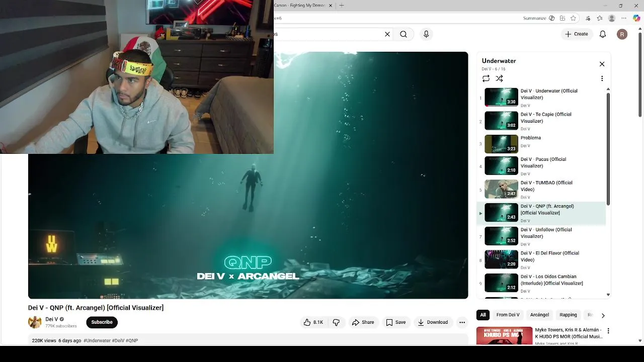Image resolution: width=644 pixels, height=362 pixels.
Task: Play Dei V - Te Capie playlist item
Action: click(541, 121)
